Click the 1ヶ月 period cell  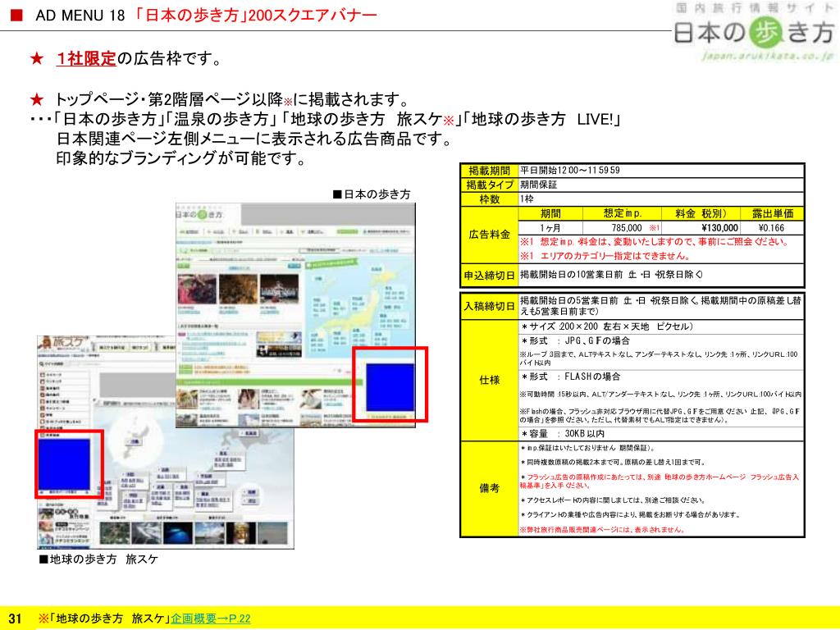[550, 228]
